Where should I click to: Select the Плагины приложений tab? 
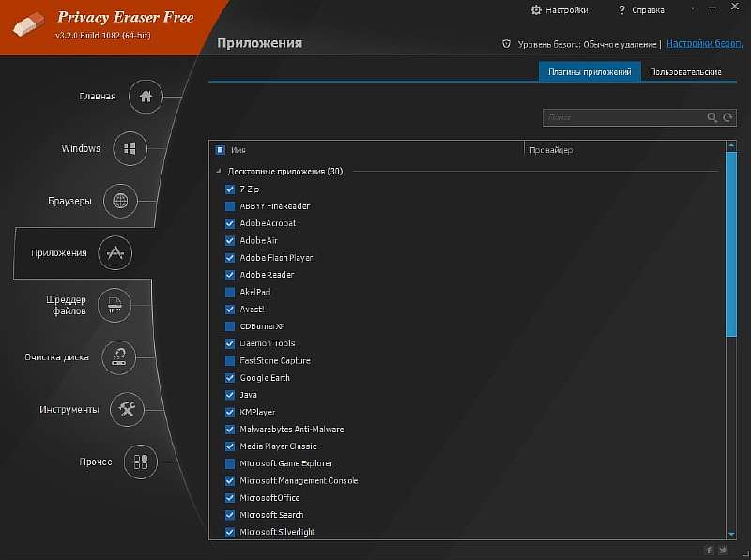pos(590,72)
